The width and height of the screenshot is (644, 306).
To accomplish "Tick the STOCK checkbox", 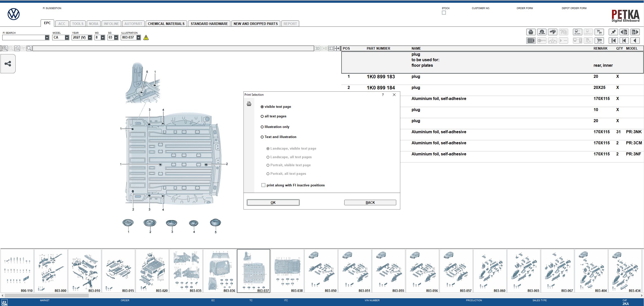I will tap(444, 13).
